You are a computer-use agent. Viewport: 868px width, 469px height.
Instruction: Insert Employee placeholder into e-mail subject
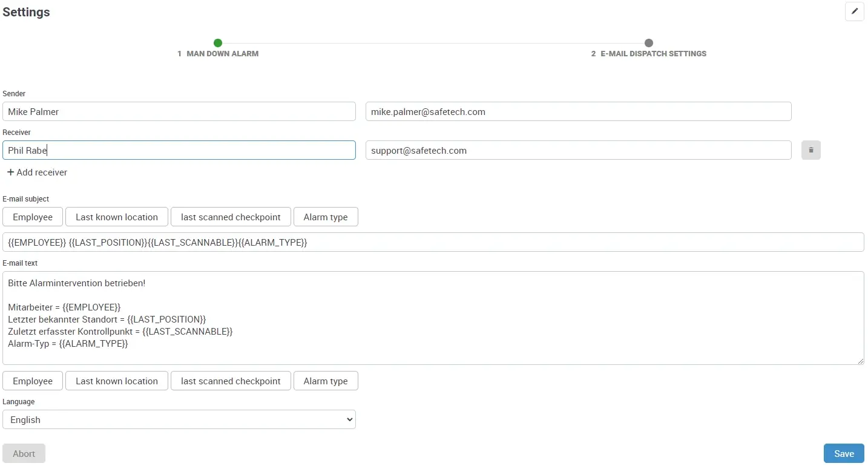point(33,217)
